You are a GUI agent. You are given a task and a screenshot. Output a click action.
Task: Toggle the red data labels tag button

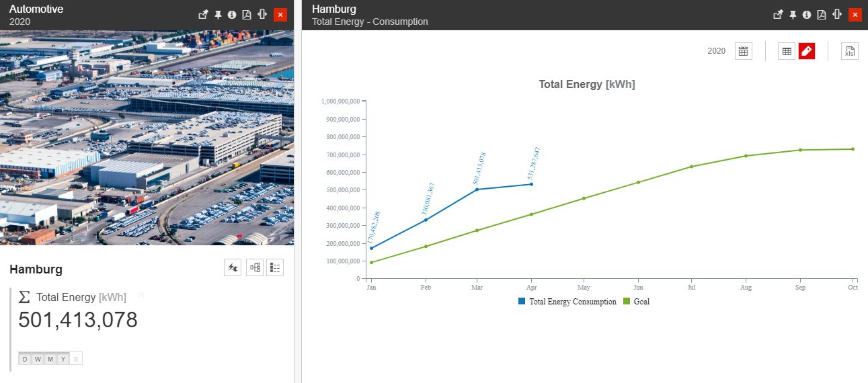(807, 51)
